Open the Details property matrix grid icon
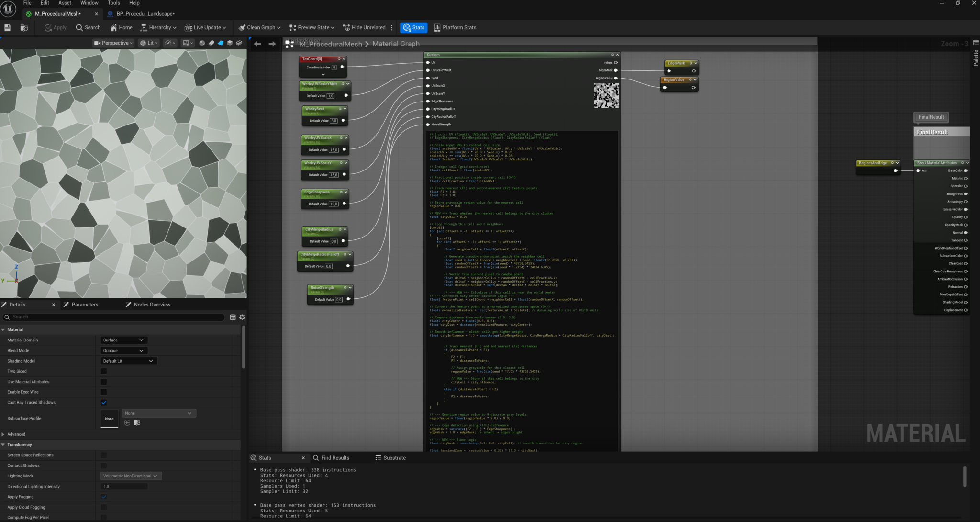Image resolution: width=980 pixels, height=522 pixels. (x=233, y=317)
